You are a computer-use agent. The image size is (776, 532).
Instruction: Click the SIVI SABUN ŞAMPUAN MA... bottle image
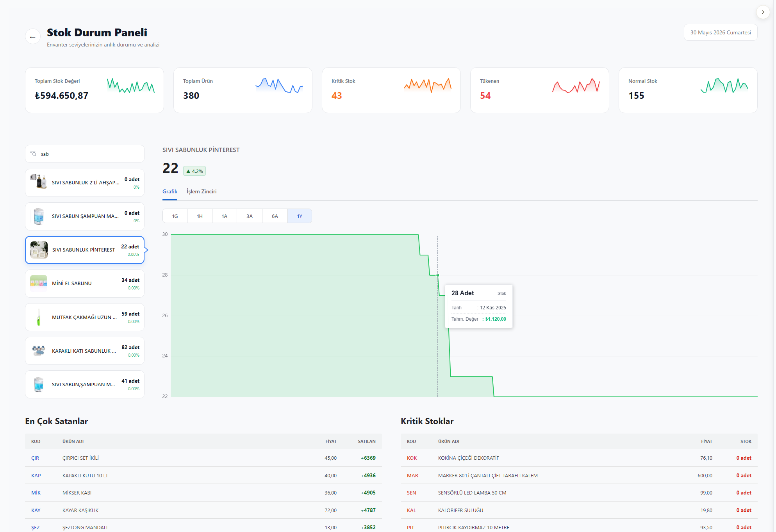click(39, 216)
